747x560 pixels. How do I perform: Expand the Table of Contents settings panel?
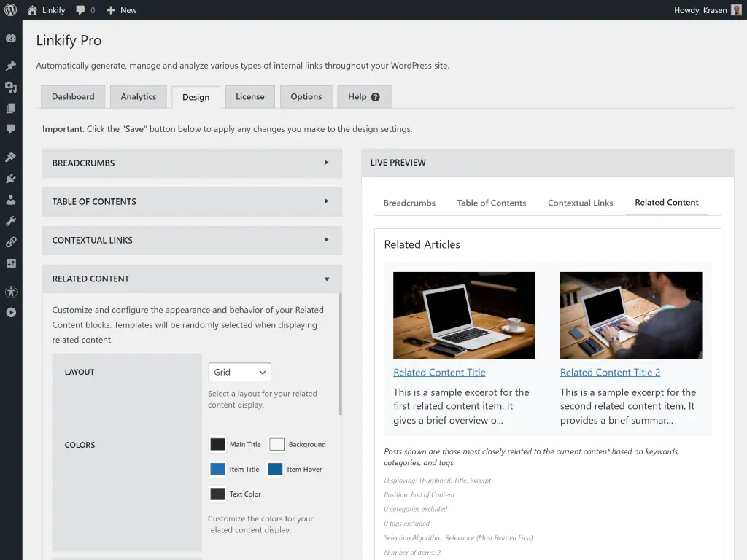(x=192, y=201)
